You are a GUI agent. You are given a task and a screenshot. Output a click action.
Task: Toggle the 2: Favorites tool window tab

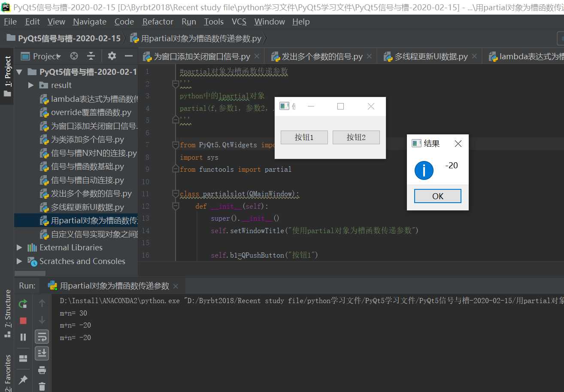[7, 373]
